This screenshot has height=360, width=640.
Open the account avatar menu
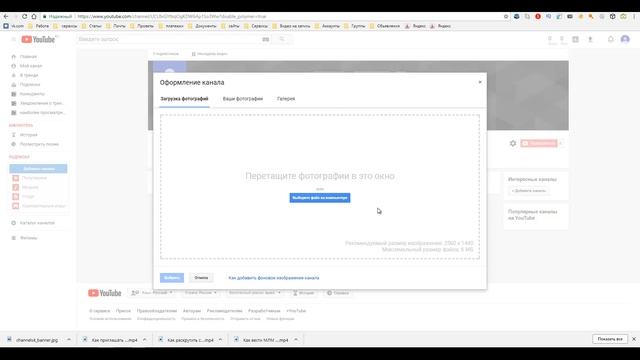[x=625, y=39]
